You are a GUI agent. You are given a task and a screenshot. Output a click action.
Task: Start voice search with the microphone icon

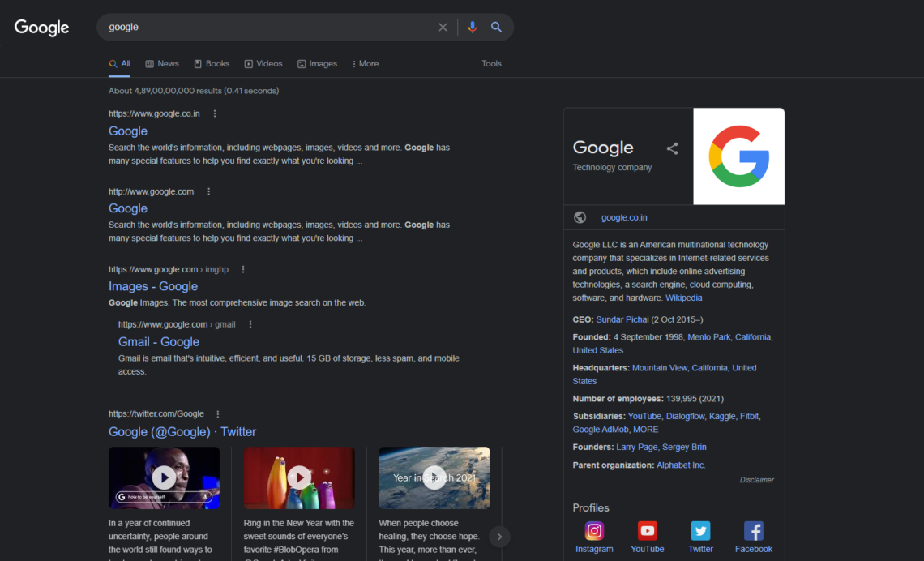pos(472,27)
